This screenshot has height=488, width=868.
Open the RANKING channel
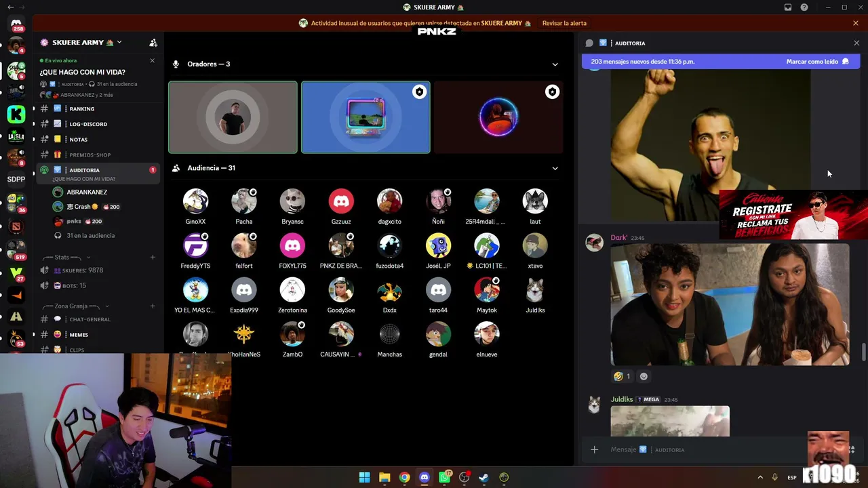(98, 108)
